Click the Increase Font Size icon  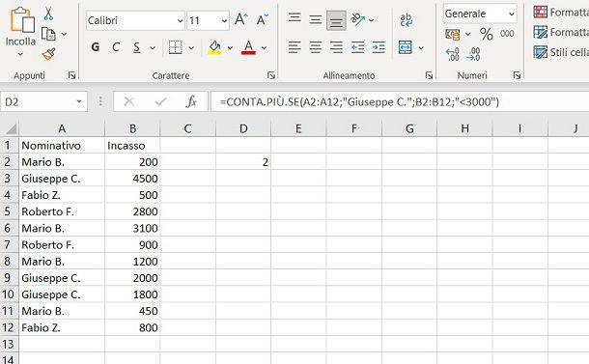pyautogui.click(x=240, y=19)
